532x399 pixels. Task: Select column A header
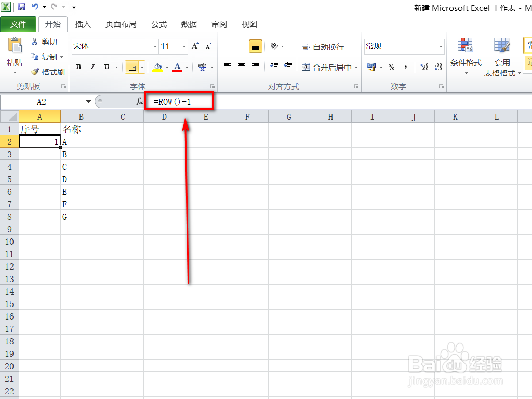[39, 117]
